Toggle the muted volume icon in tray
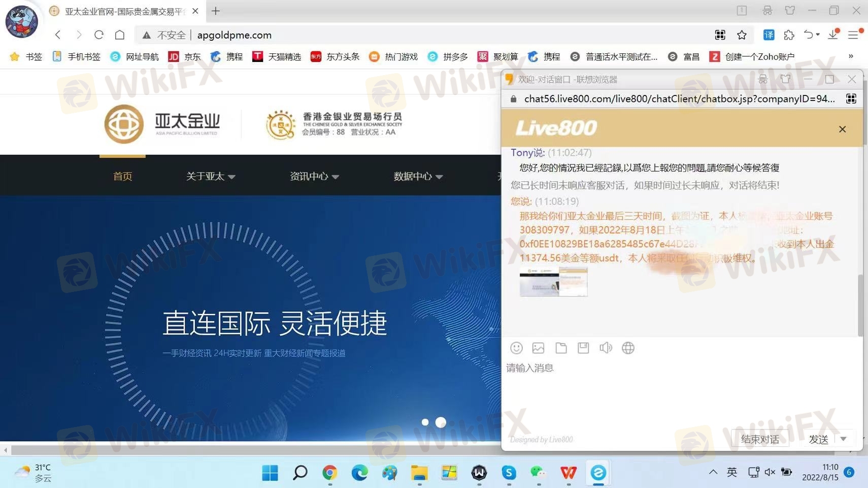 [x=770, y=472]
